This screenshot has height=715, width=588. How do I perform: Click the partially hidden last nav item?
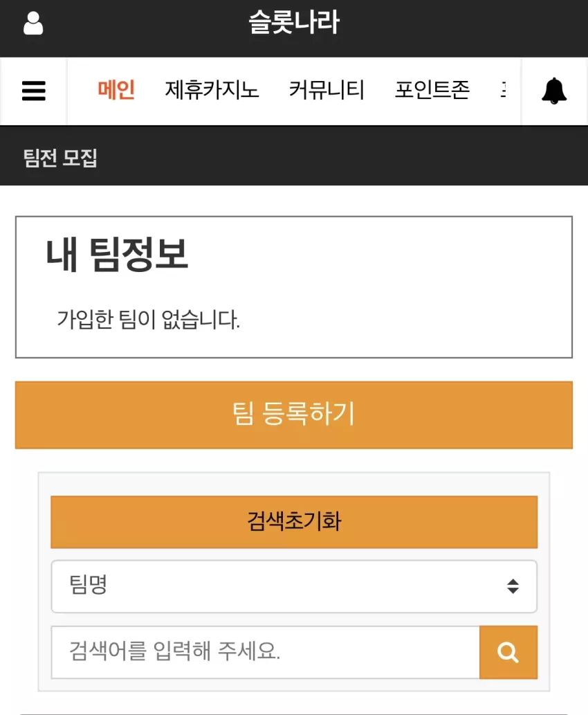tap(503, 89)
